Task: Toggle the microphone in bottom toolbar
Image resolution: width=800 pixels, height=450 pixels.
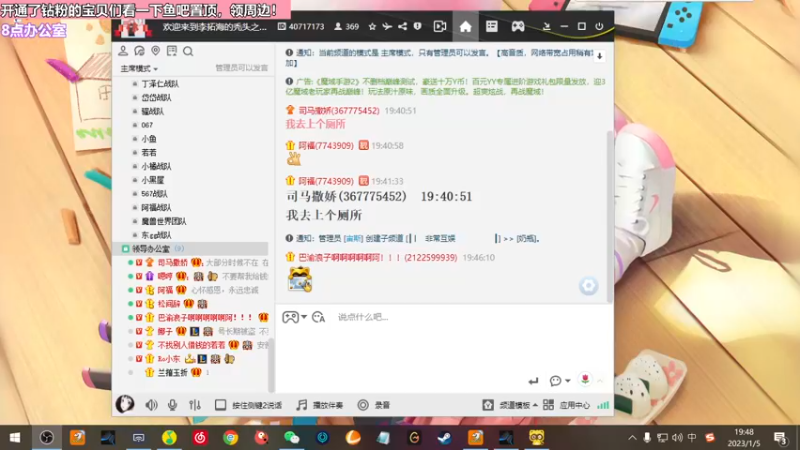Action: point(172,405)
